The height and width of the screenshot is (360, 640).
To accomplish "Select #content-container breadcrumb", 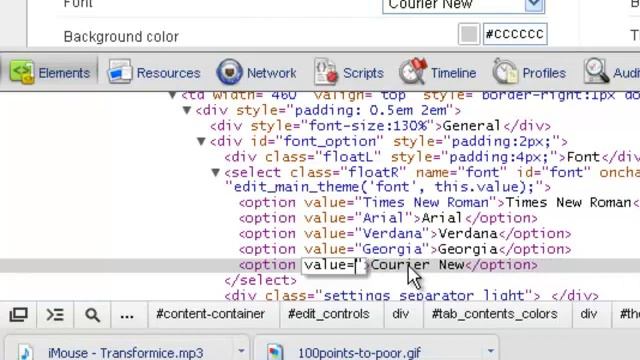I will [211, 314].
